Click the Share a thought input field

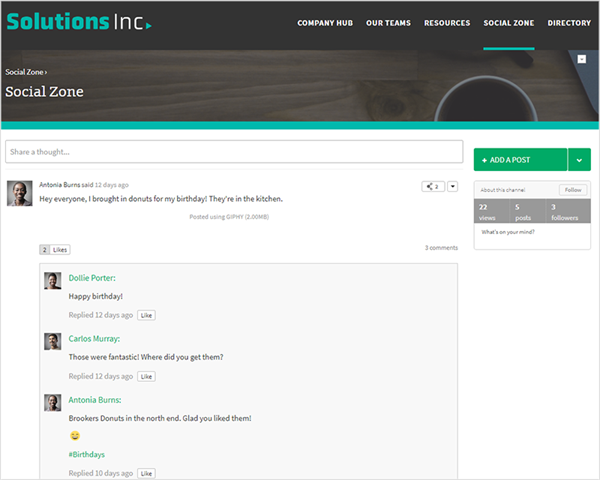pos(234,152)
